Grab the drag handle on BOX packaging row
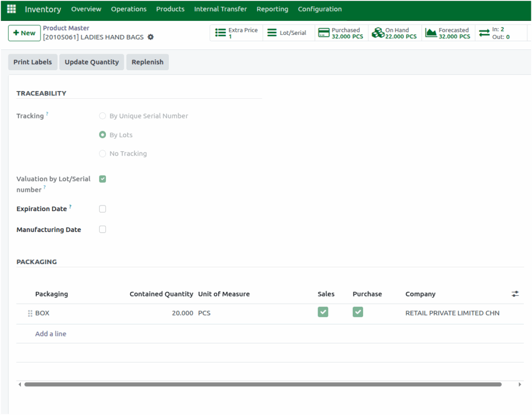The image size is (532, 415). (30, 313)
